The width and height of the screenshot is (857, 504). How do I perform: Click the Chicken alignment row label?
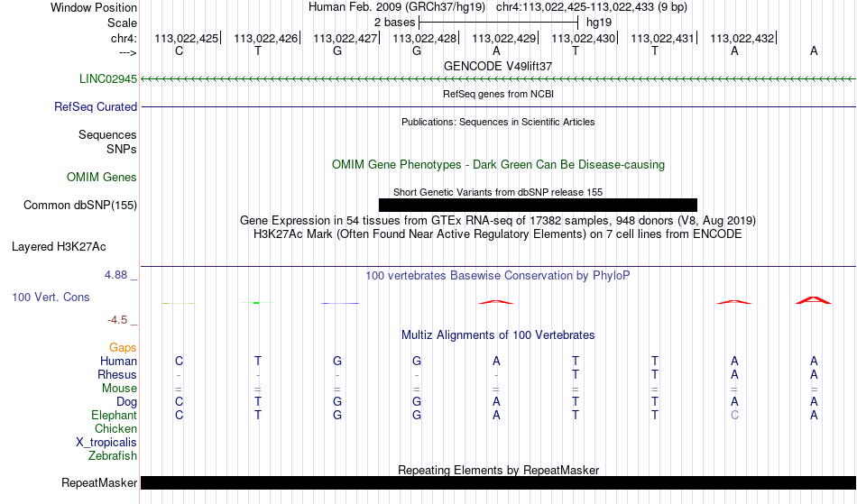(x=115, y=428)
